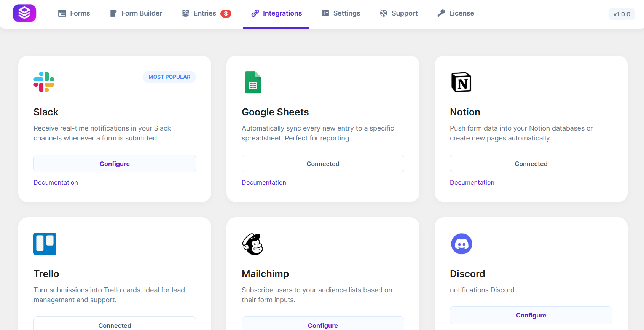The width and height of the screenshot is (644, 330).
Task: Click Connected button on Trello card
Action: click(115, 324)
